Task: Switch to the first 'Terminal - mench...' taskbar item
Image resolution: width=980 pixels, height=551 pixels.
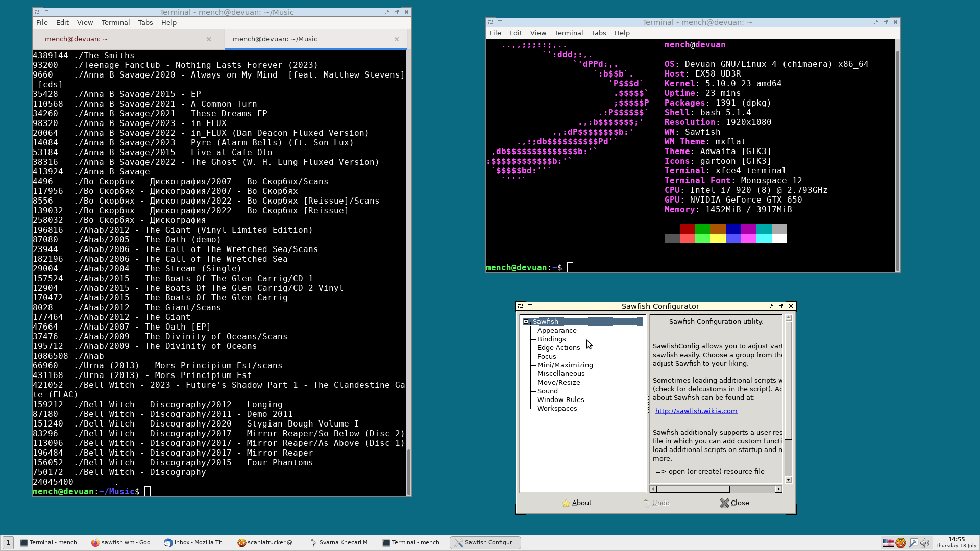Action: coord(51,542)
